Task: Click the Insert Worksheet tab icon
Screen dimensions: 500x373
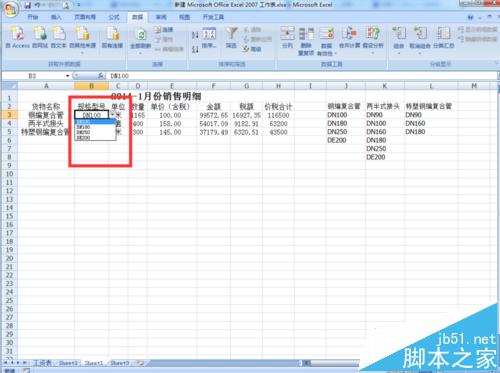Action: pos(140,363)
